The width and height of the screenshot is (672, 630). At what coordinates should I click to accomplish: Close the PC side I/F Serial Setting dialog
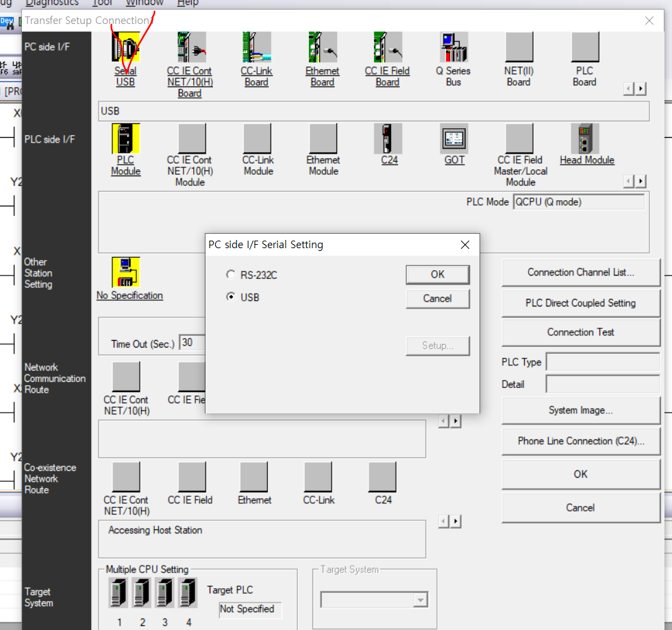[x=465, y=245]
